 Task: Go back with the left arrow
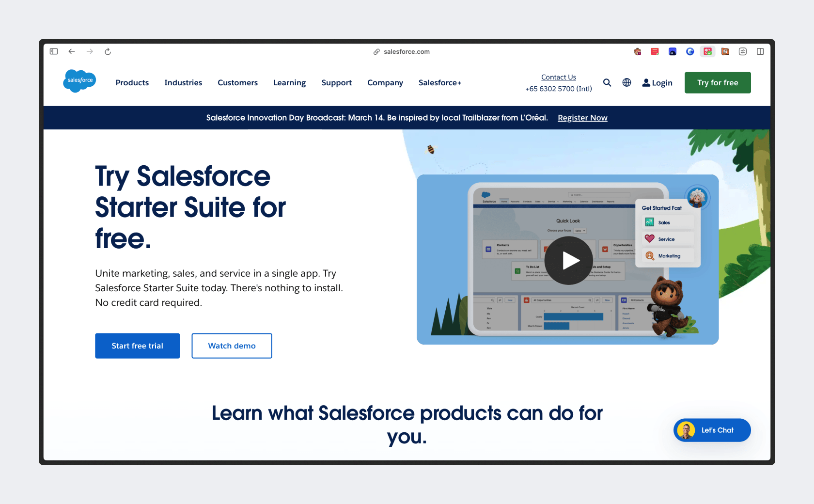[72, 51]
